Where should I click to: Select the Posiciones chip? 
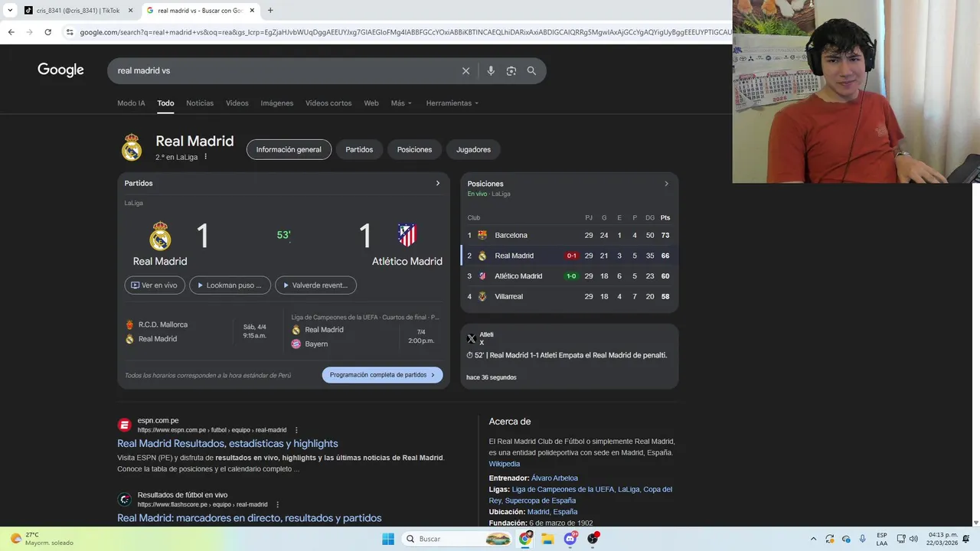(x=414, y=149)
